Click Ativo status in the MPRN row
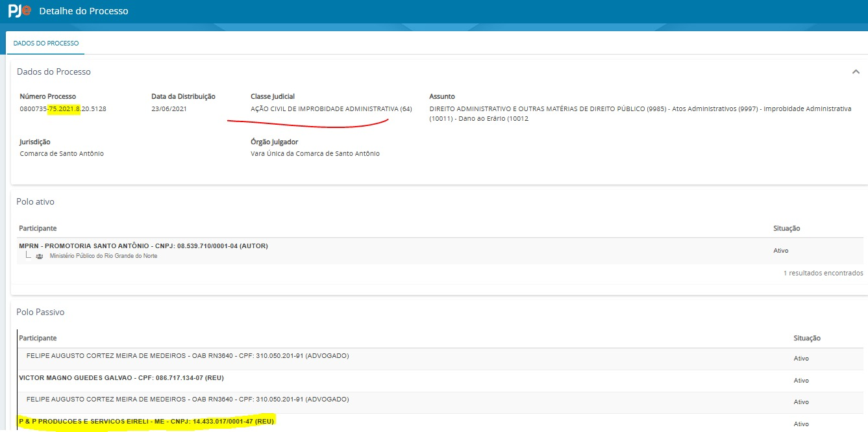Screen dimensions: 868x432 [x=781, y=251]
